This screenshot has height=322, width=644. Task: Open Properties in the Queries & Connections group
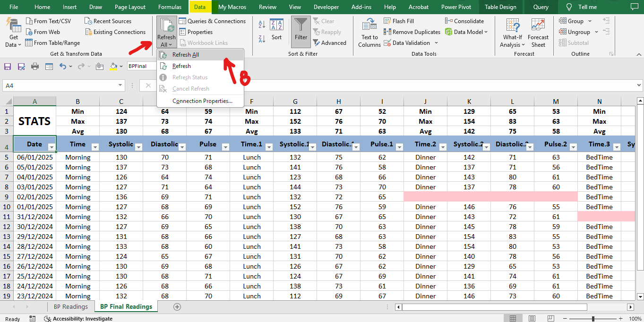196,32
